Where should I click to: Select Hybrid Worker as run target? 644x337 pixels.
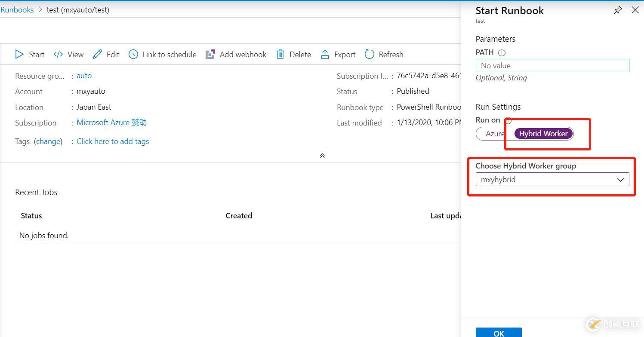pos(542,133)
